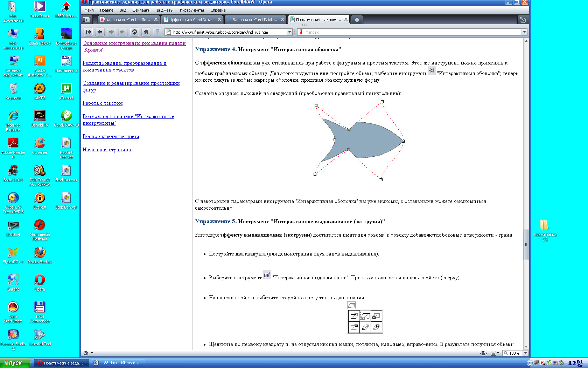Open the Закладки menu

142,10
